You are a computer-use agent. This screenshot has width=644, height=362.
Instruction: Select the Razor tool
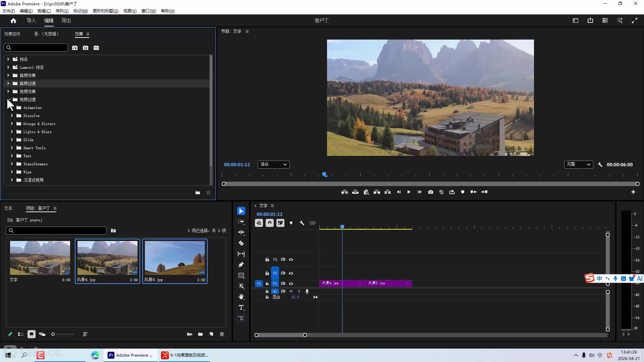[x=241, y=243]
